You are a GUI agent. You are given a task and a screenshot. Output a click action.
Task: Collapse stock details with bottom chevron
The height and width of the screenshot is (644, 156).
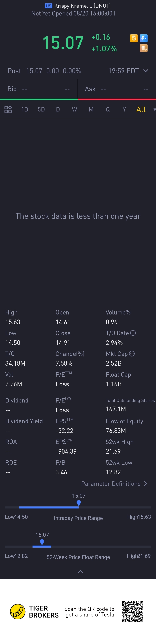80,571
